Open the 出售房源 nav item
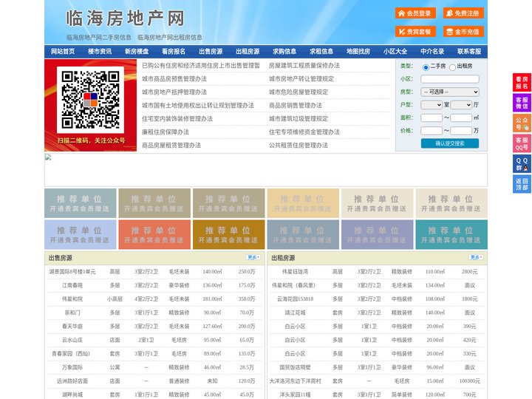Viewport: 532px width, 399px height. (x=211, y=52)
